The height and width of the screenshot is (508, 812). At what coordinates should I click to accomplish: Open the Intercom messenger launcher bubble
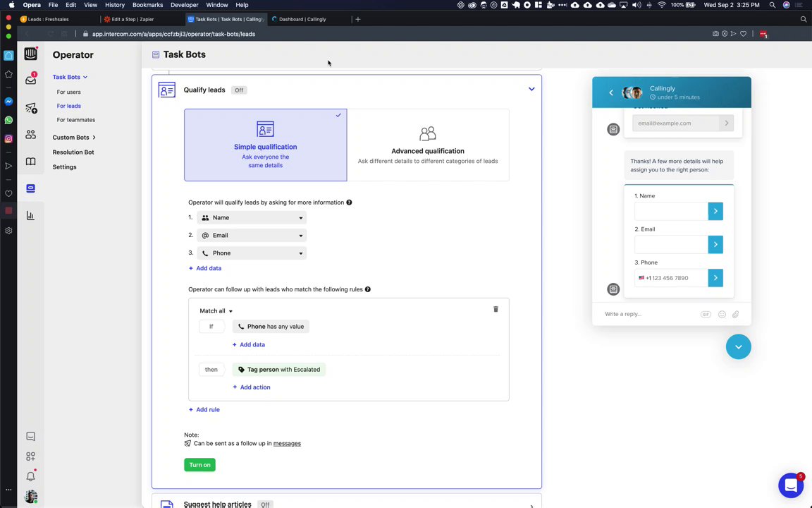point(791,485)
